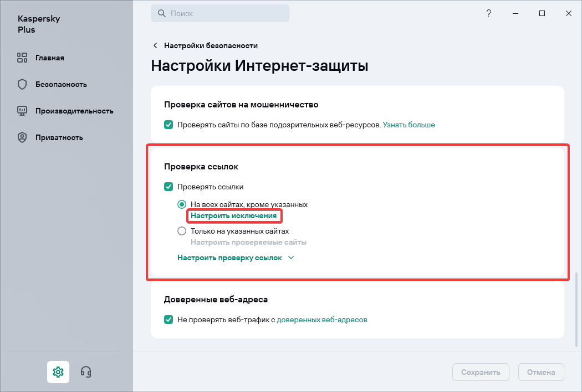582x392 pixels.
Task: Uncheck Проверять сайты по базе checkbox
Action: click(x=169, y=125)
